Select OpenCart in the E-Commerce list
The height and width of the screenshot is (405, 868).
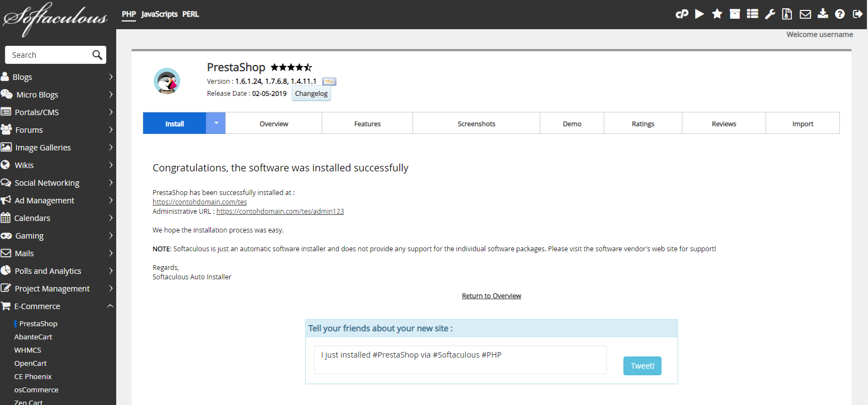30,364
